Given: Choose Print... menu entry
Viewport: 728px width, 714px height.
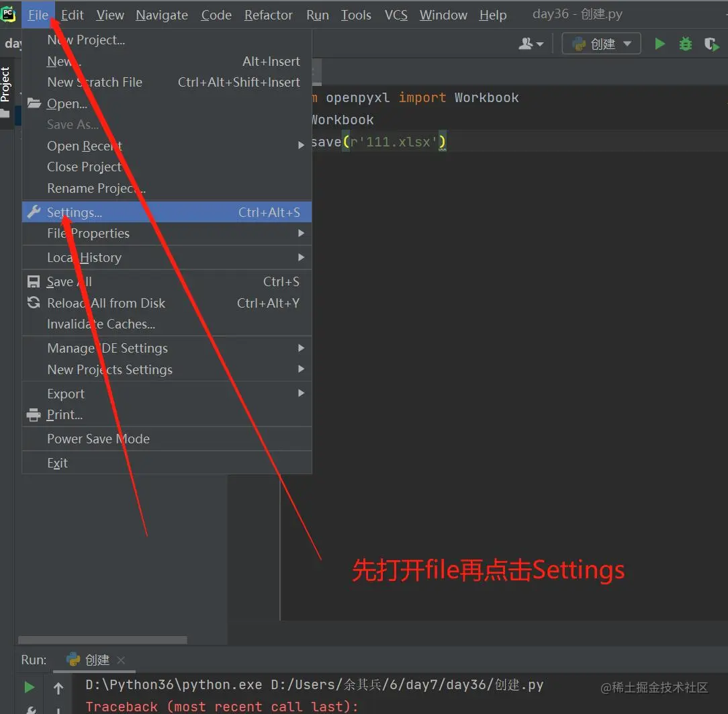Looking at the screenshot, I should coord(167,414).
